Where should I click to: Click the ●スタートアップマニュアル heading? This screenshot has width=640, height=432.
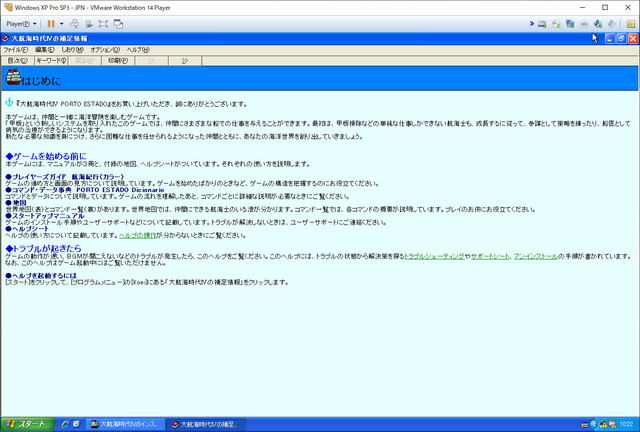click(x=45, y=216)
